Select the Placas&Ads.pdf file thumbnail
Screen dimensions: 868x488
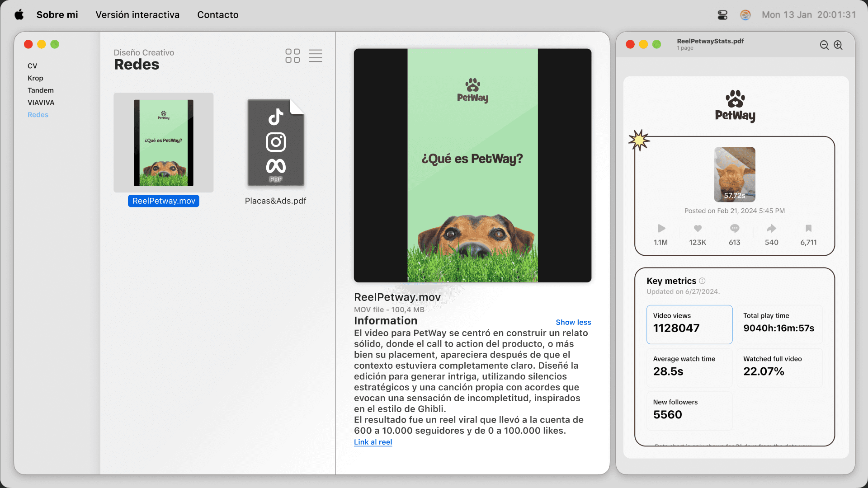[276, 143]
